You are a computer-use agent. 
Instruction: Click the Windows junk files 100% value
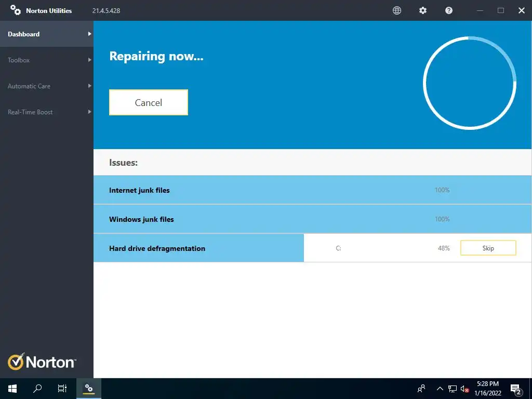point(442,219)
